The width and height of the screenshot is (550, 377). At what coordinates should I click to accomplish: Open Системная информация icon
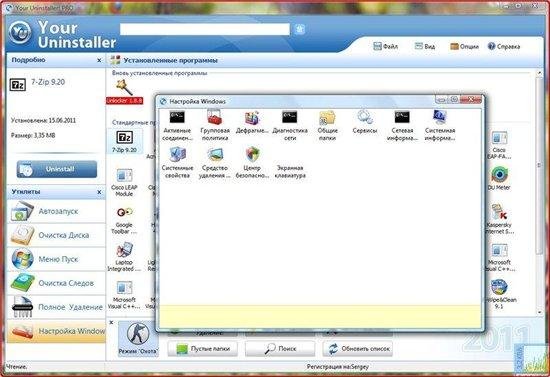pos(440,126)
